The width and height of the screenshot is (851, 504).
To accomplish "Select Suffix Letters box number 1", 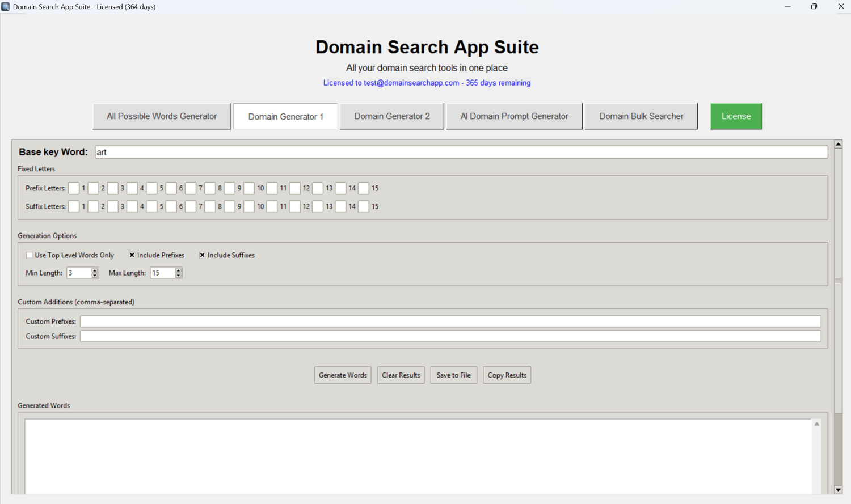I will [x=74, y=206].
